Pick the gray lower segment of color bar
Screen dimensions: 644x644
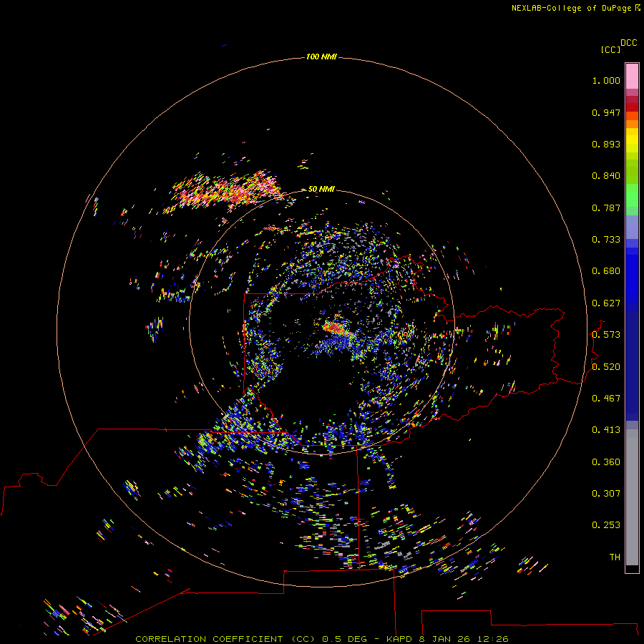coord(632,497)
